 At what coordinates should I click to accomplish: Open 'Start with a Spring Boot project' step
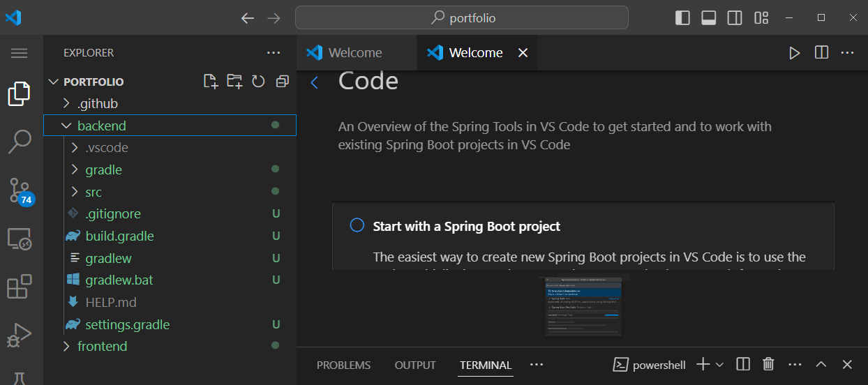(x=466, y=227)
